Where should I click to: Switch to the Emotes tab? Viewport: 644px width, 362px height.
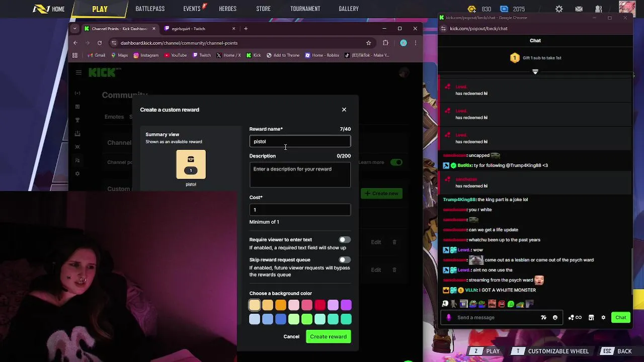[x=114, y=117]
